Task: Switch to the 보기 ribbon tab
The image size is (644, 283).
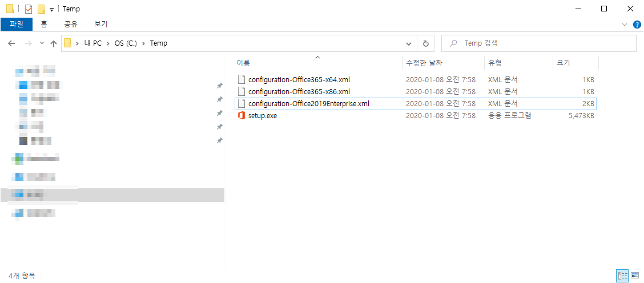Action: [100, 24]
